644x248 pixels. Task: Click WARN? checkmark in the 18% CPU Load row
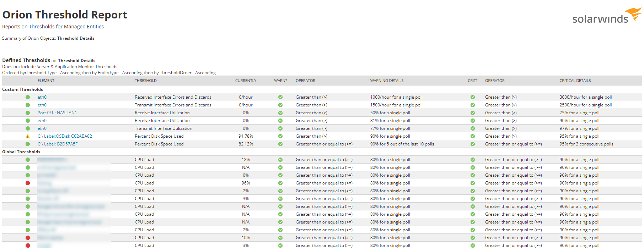tap(280, 160)
